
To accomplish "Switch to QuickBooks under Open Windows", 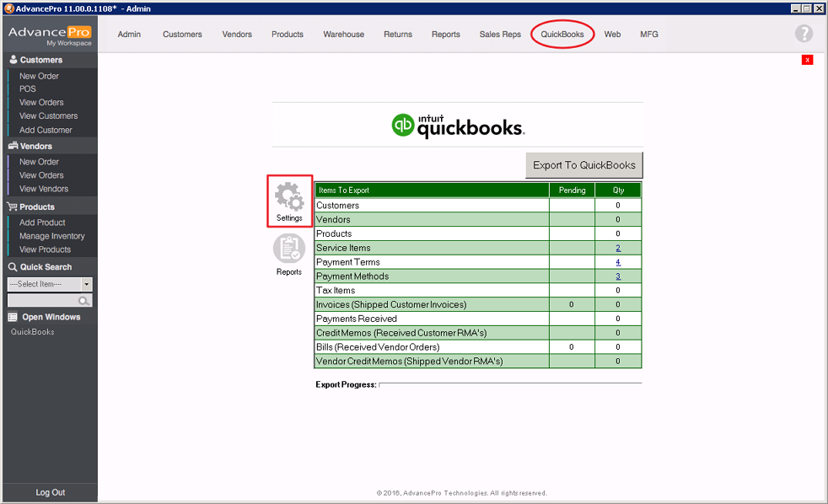I will point(32,332).
